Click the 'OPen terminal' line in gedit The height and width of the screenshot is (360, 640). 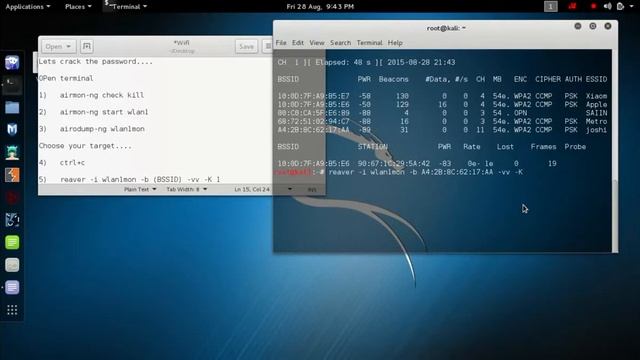tap(66, 78)
